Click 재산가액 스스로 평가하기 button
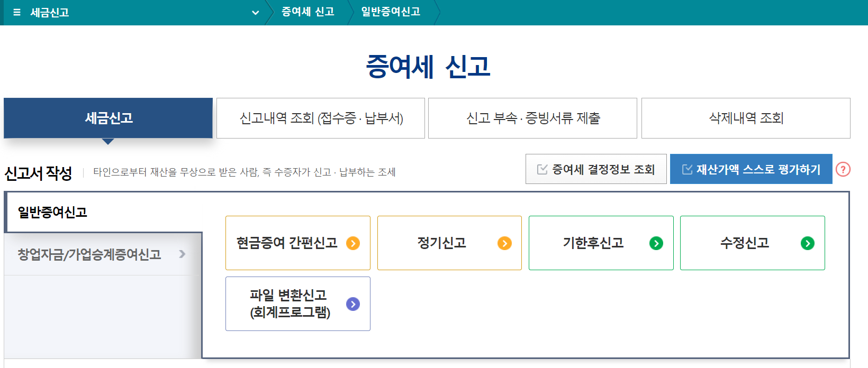The image size is (868, 368). [x=751, y=169]
